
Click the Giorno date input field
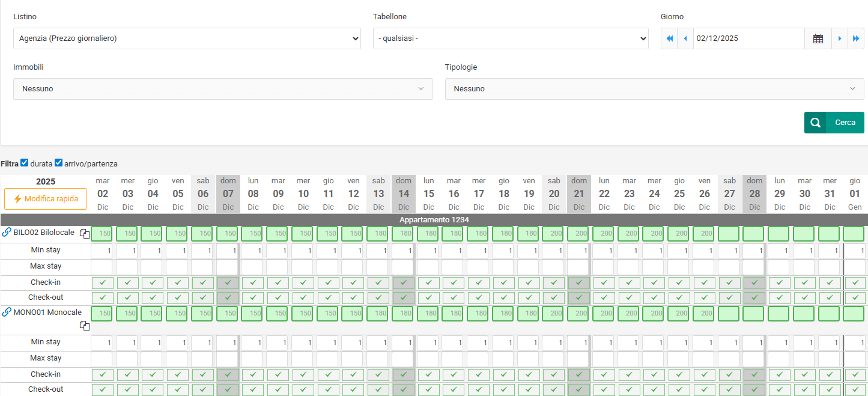748,38
